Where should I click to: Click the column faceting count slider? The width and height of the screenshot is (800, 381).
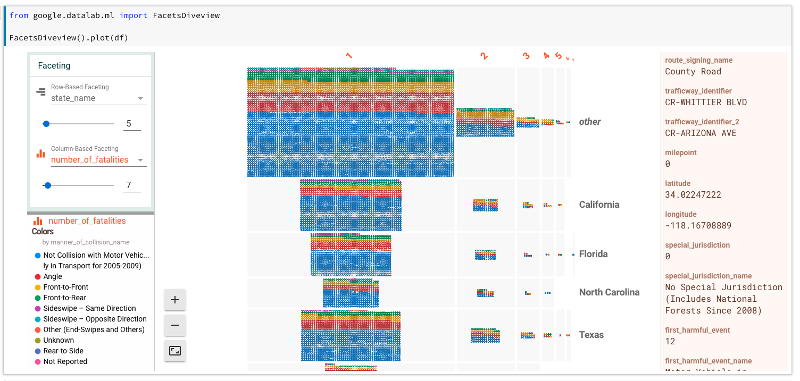click(x=79, y=186)
